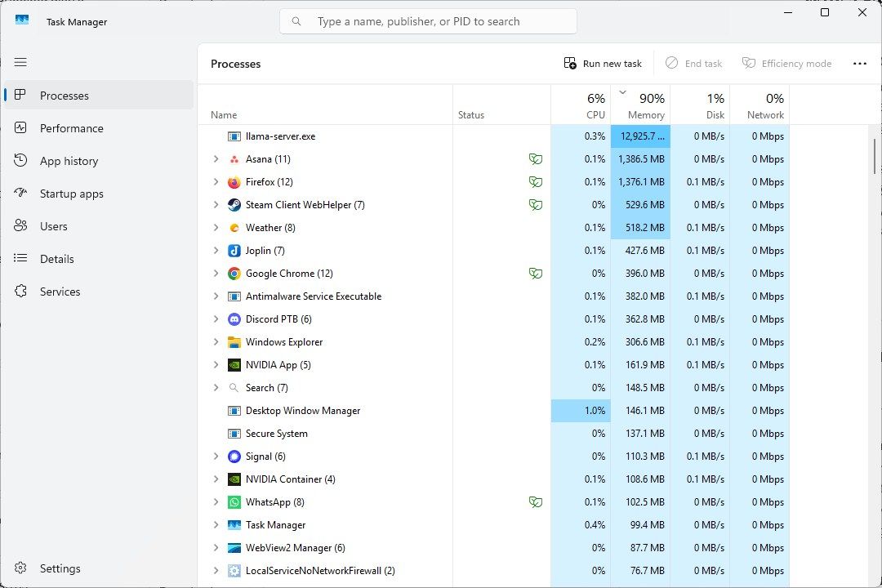The image size is (882, 588).
Task: Click the Joplin app icon
Action: 234,251
